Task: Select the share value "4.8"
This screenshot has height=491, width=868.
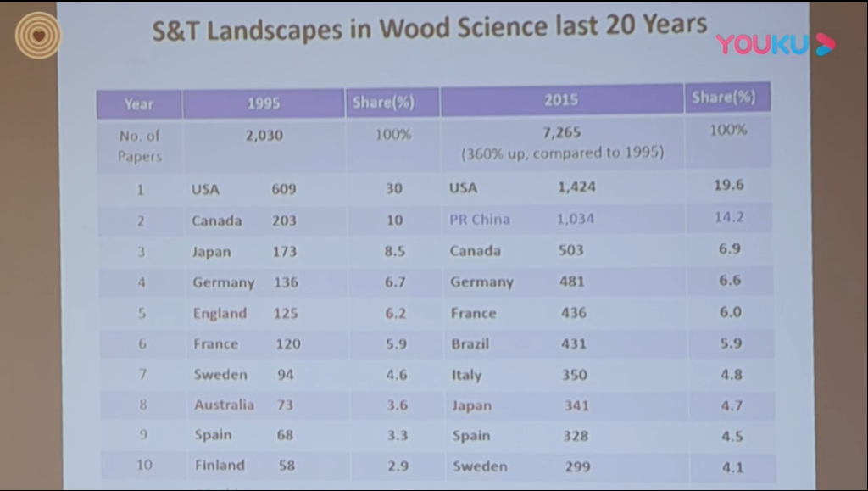Action: (732, 375)
